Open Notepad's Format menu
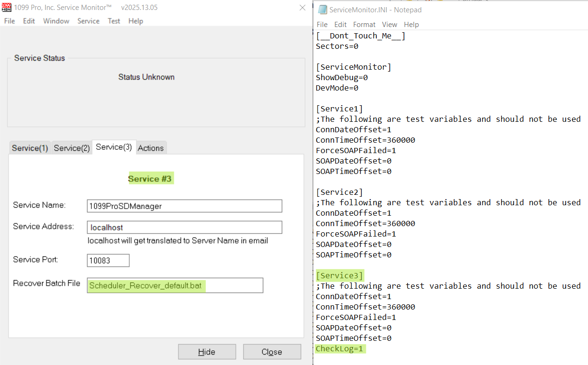Screen dimensions: 588x365 pos(364,25)
